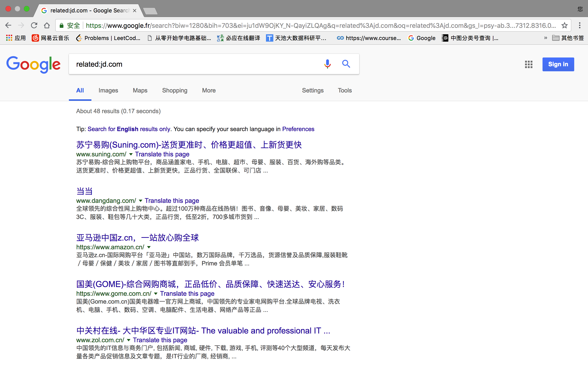Open the Chrome three-dot menu
The height and width of the screenshot is (368, 588).
pos(580,25)
